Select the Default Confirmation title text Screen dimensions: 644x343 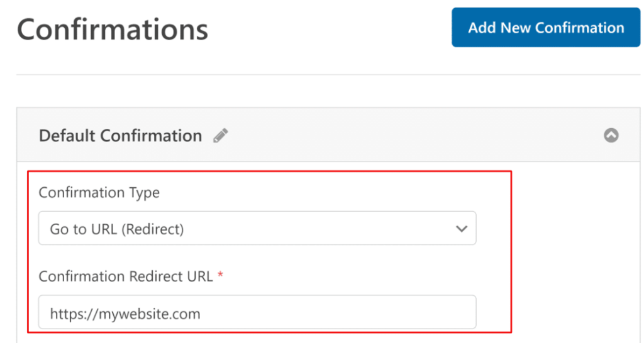120,136
